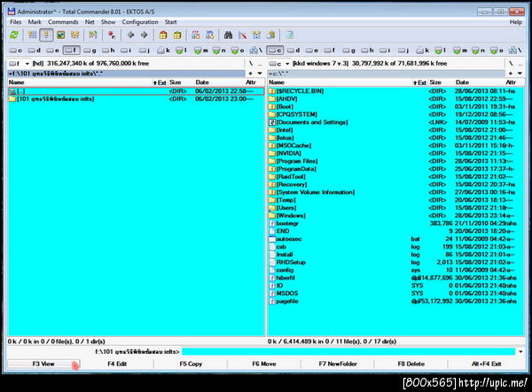This screenshot has height=392, width=532.
Task: Open the Net menu
Action: click(x=90, y=21)
